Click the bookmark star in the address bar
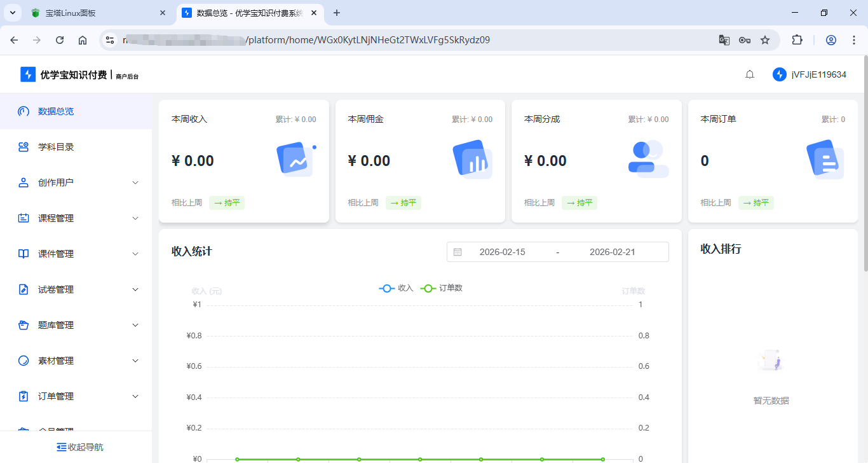The width and height of the screenshot is (868, 463). [764, 39]
